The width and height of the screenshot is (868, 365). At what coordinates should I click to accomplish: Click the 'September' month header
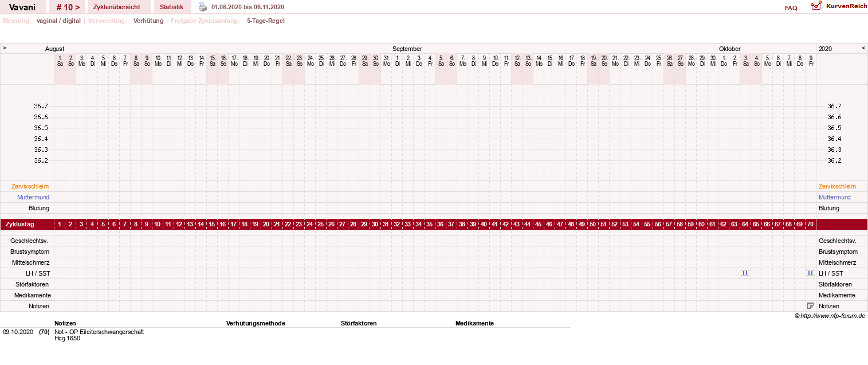coord(407,49)
